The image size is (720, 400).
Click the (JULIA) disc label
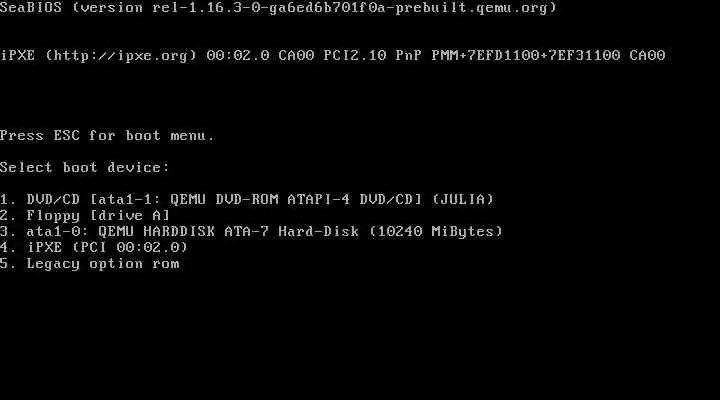tap(463, 199)
